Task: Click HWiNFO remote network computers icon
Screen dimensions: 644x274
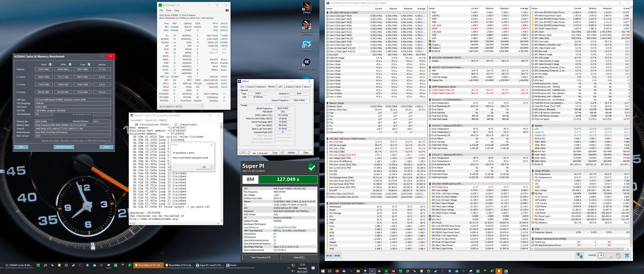Action: pos(580,256)
